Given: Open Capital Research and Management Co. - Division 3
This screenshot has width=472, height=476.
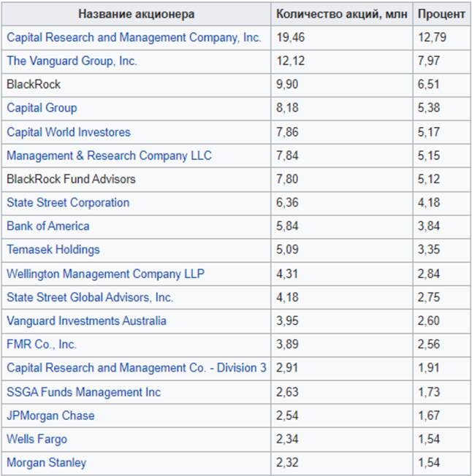Looking at the screenshot, I should pyautogui.click(x=137, y=368).
